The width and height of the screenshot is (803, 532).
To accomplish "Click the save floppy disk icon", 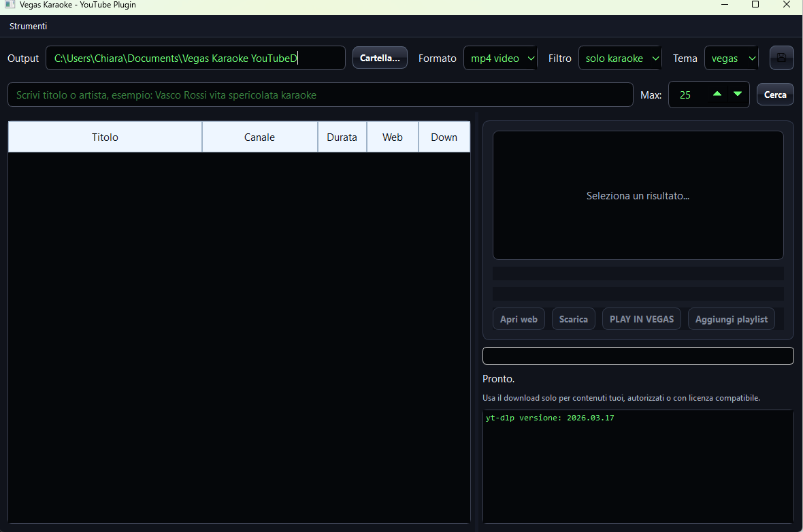I will (x=781, y=58).
